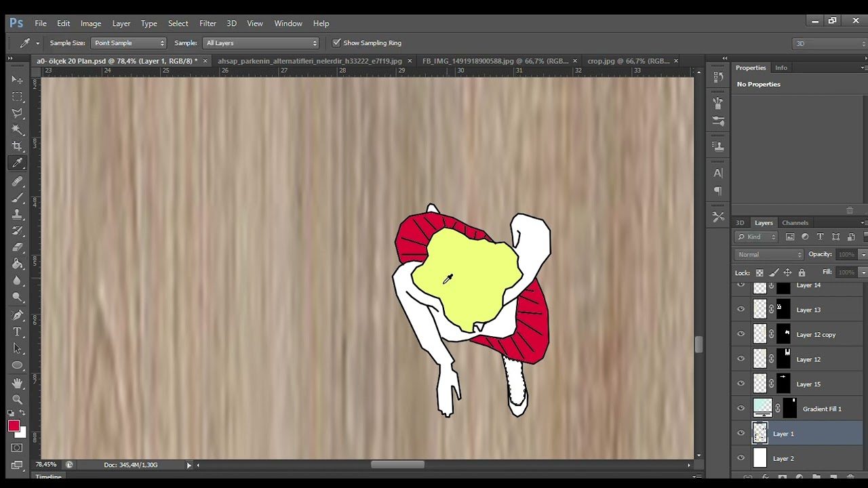The height and width of the screenshot is (488, 868).
Task: Filter layers by type layer
Action: pyautogui.click(x=820, y=237)
